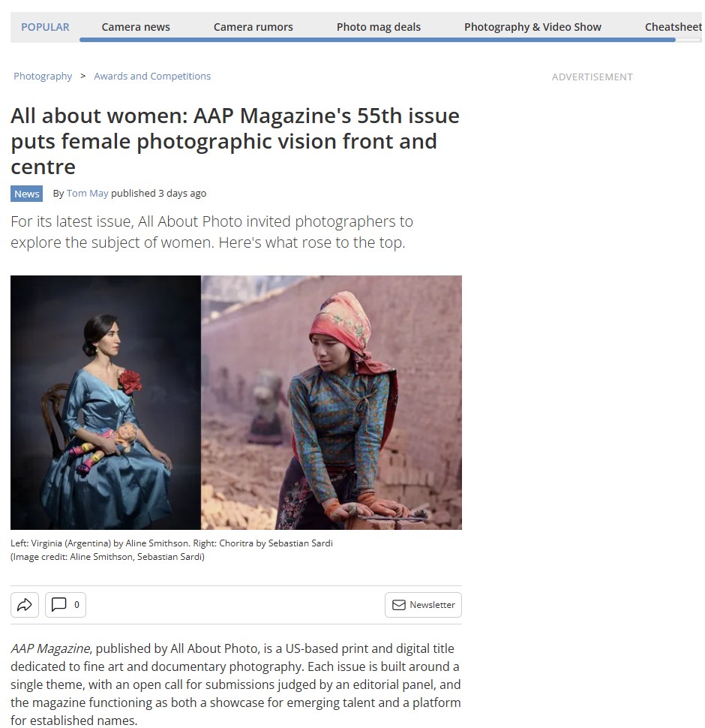Click the Newsletter button
Image resolution: width=705 pixels, height=728 pixels.
(x=423, y=605)
